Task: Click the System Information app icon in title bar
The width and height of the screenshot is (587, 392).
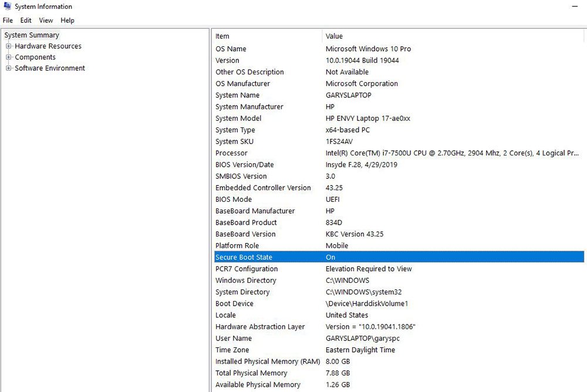Action: coord(7,6)
